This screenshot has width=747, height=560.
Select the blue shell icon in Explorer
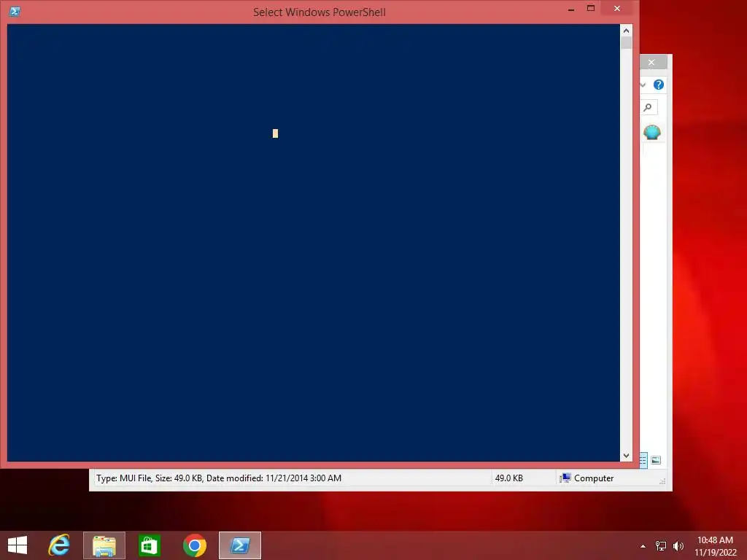(651, 133)
